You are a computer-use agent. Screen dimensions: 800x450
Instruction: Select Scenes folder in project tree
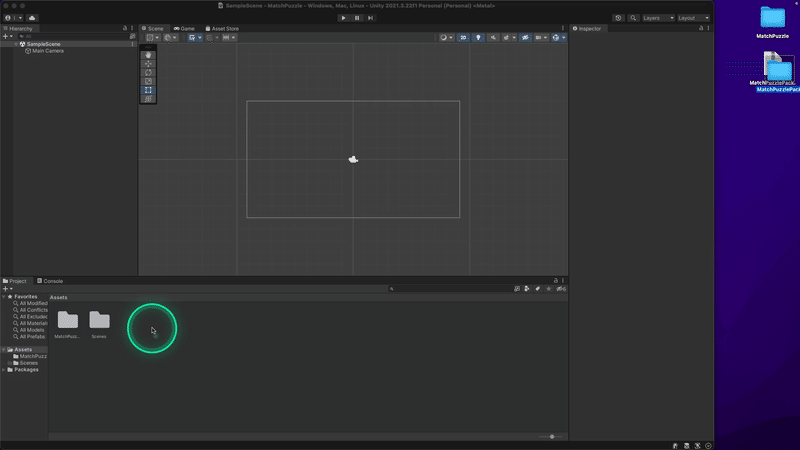click(25, 363)
